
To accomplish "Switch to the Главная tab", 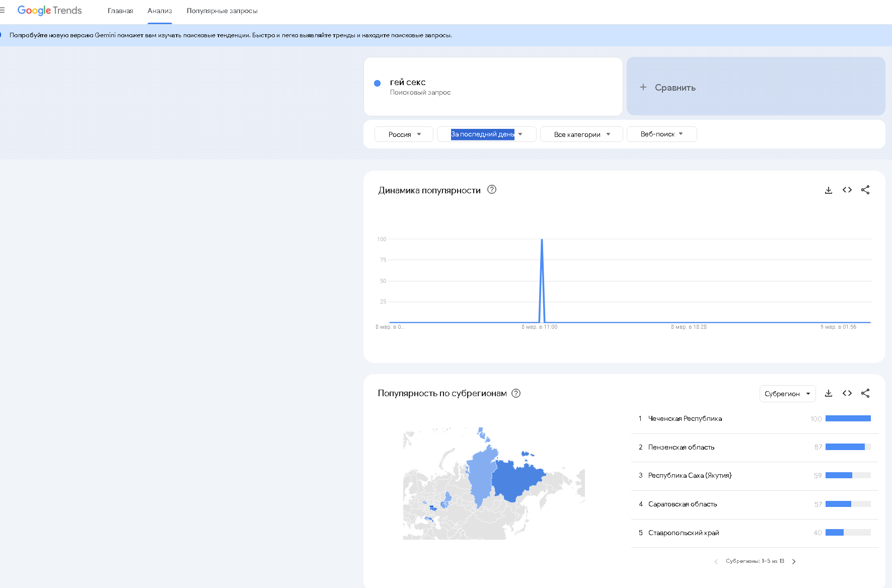I will coord(120,11).
